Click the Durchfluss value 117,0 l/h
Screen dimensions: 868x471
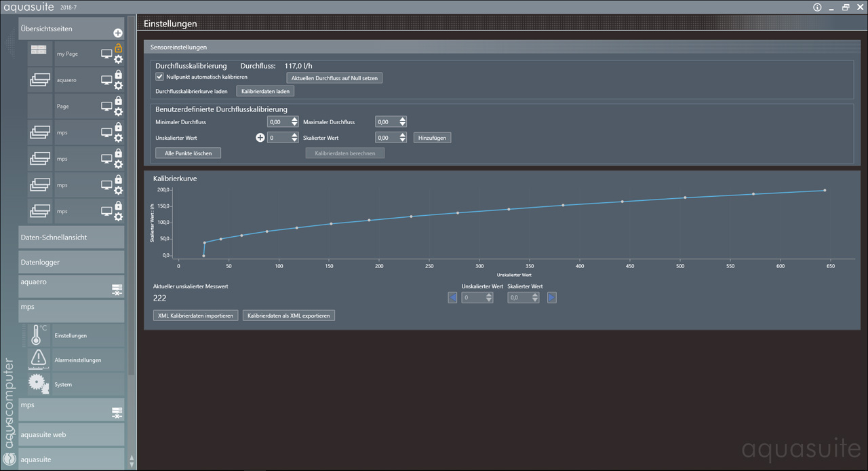tap(298, 66)
